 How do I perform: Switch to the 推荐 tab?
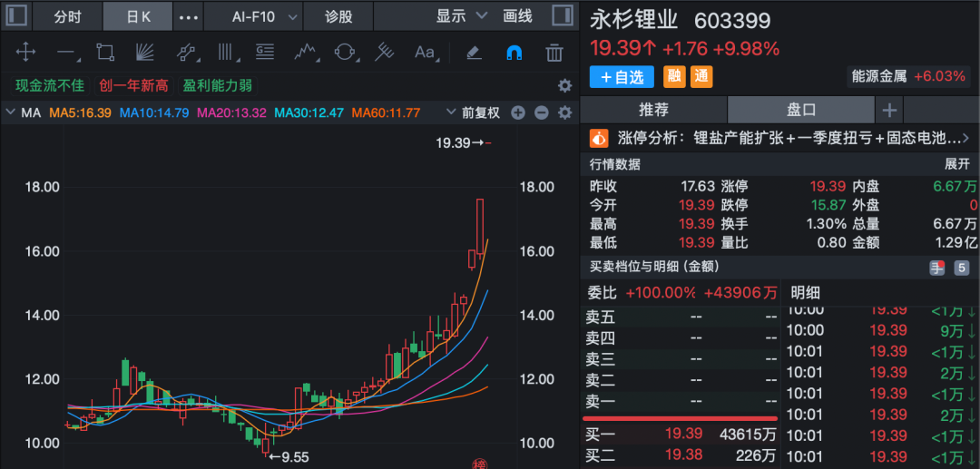tap(653, 110)
